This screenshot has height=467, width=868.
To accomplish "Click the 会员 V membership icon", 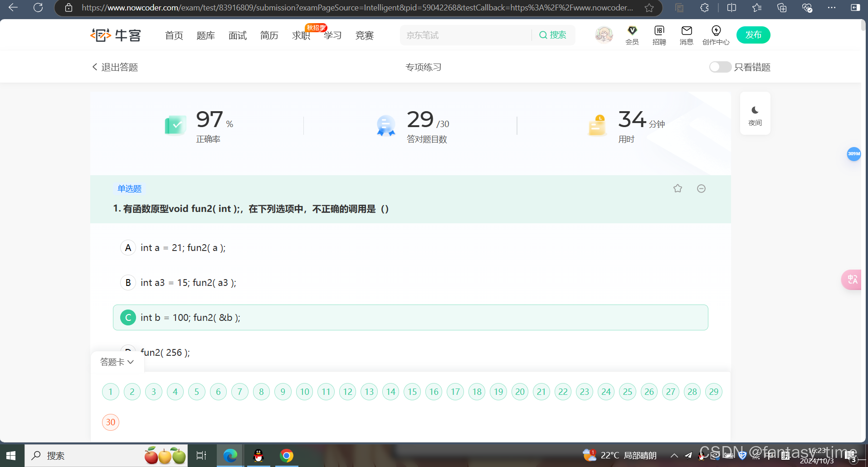I will (632, 34).
